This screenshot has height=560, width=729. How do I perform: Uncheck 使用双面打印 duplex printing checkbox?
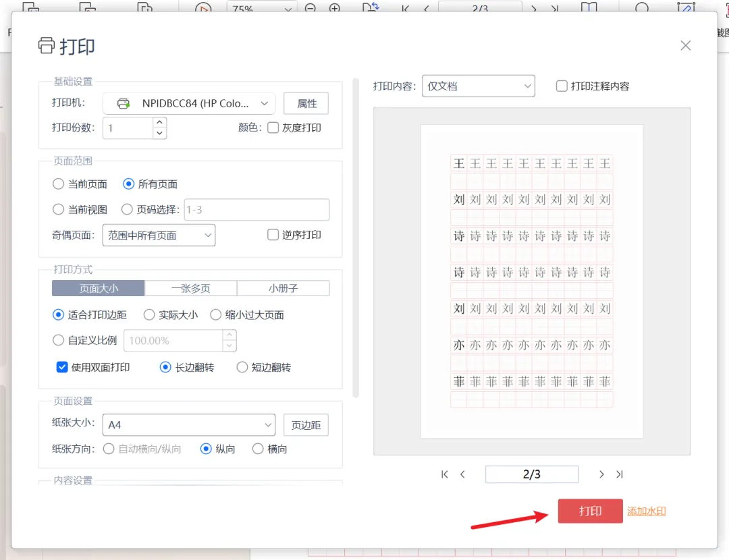pyautogui.click(x=62, y=367)
